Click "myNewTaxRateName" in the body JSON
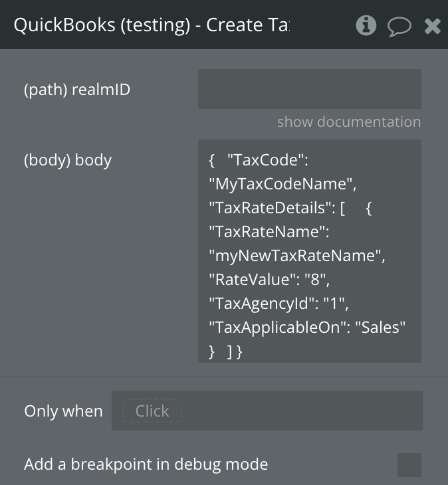This screenshot has width=448, height=485. 297,255
